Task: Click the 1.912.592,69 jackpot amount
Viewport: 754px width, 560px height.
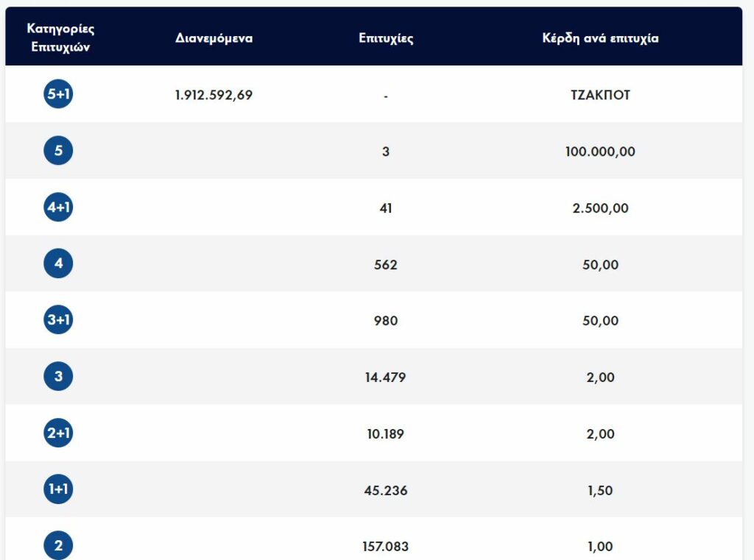Action: [x=214, y=95]
